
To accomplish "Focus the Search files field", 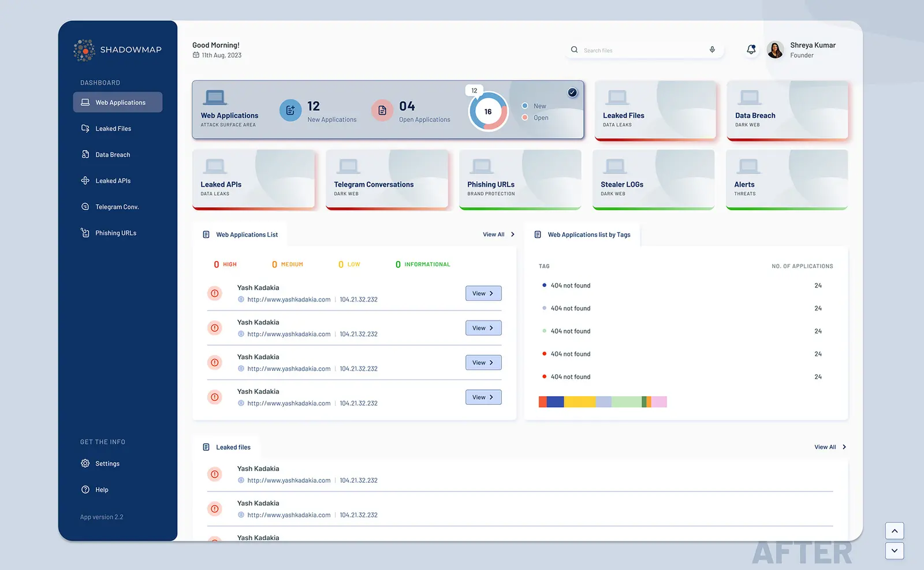I will click(644, 50).
